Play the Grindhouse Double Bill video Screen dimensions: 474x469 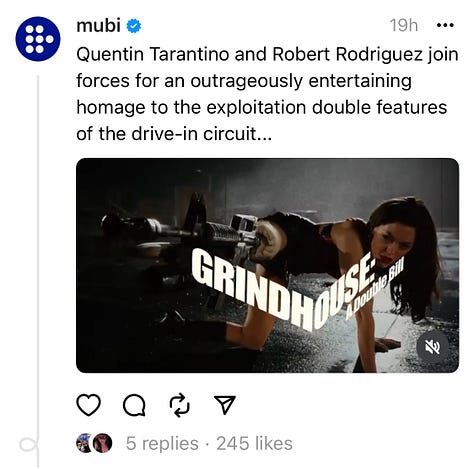click(267, 265)
